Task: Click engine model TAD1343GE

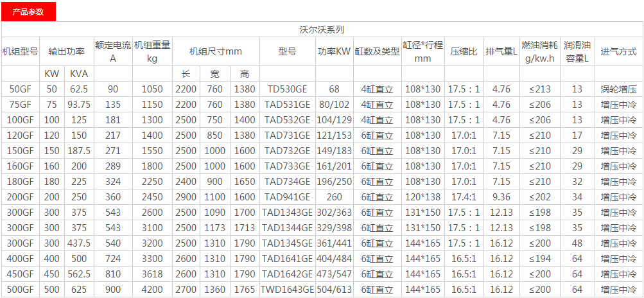Action: pyautogui.click(x=287, y=213)
